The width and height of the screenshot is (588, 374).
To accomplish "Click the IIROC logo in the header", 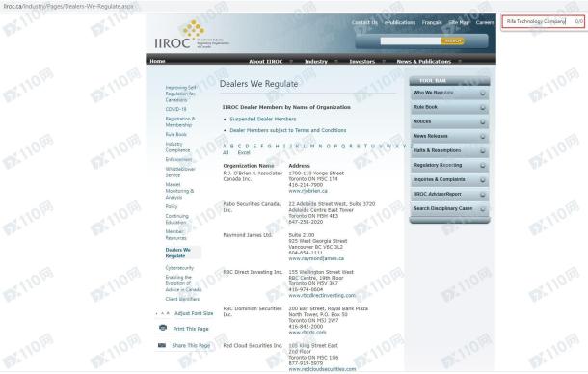I will (x=191, y=35).
